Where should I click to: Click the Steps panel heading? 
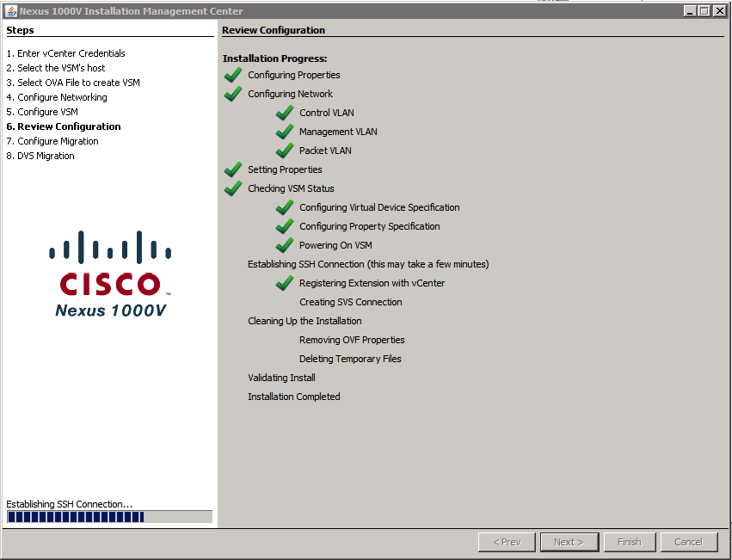tap(20, 30)
